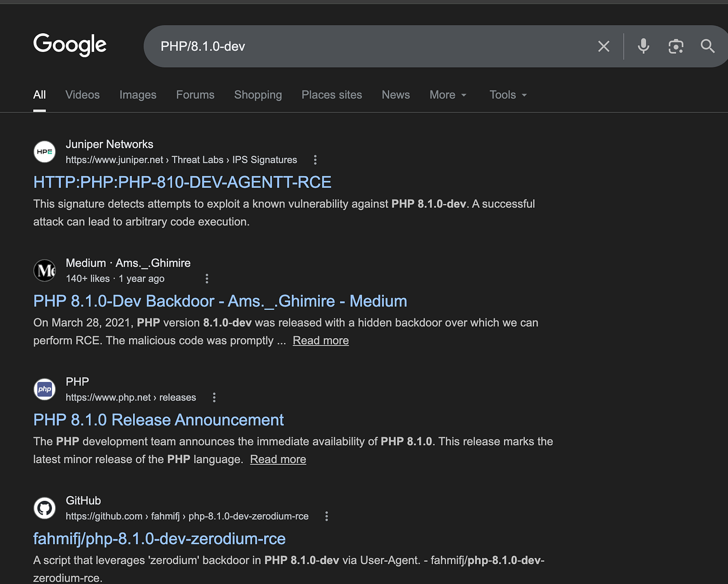
Task: Click the Medium favicon icon
Action: click(45, 270)
